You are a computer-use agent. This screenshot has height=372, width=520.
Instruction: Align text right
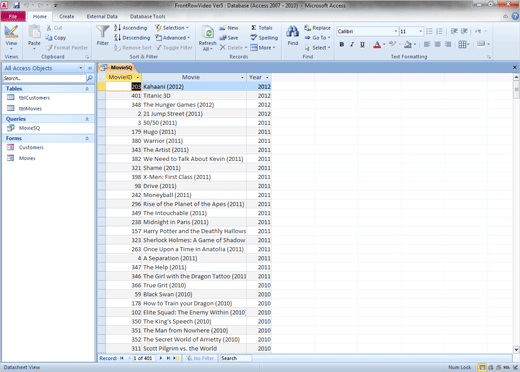coord(448,44)
